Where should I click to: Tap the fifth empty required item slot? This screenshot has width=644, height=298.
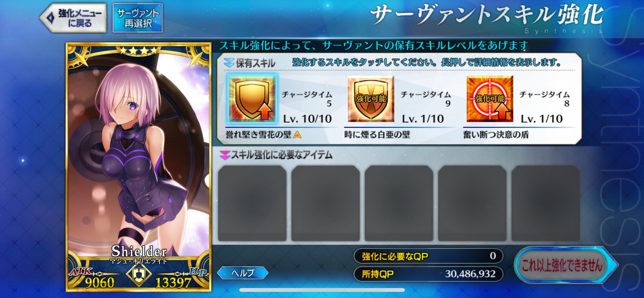pos(545,203)
